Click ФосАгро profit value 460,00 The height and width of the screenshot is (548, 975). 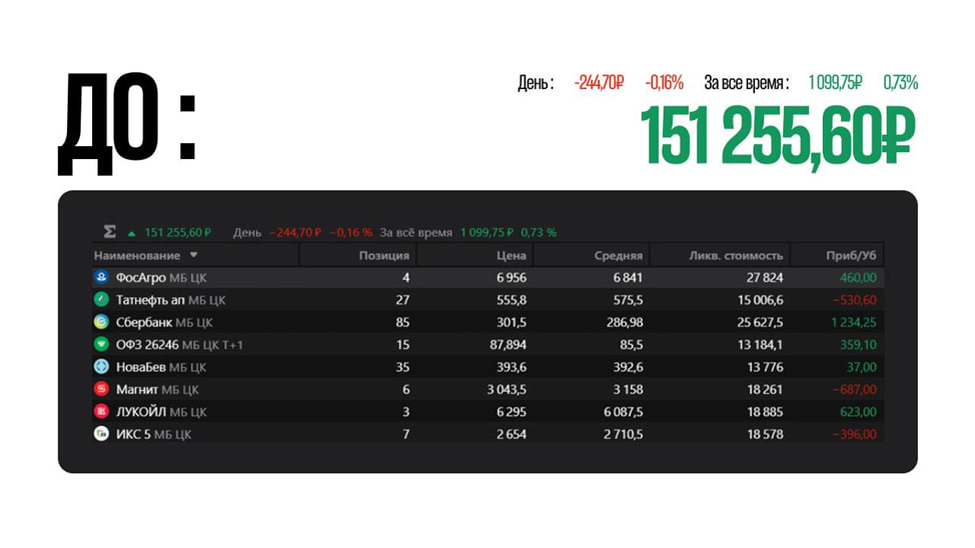point(858,277)
